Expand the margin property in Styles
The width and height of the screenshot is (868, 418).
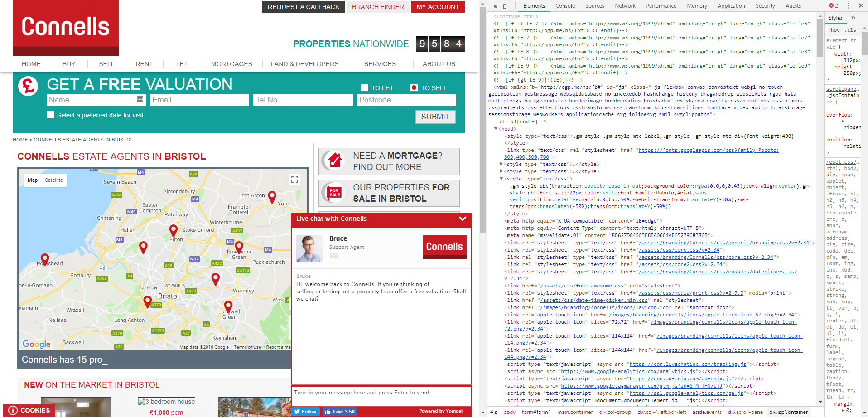843,410
